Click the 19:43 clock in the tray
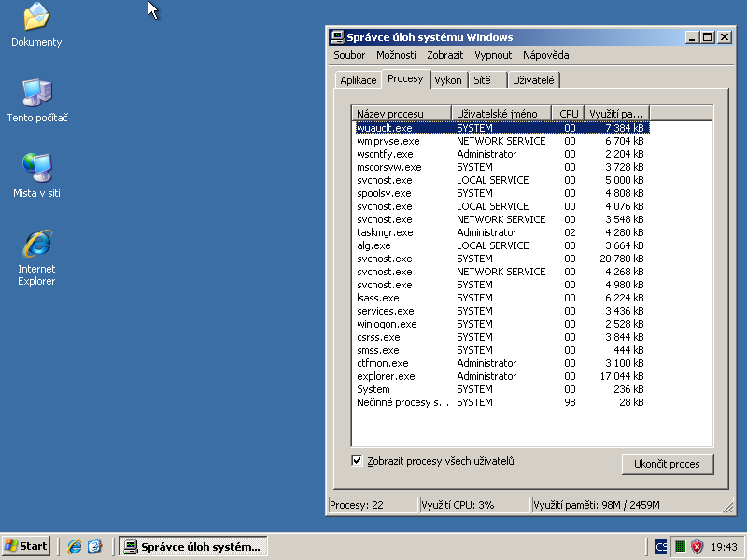Viewport: 747px width, 560px height. click(724, 547)
